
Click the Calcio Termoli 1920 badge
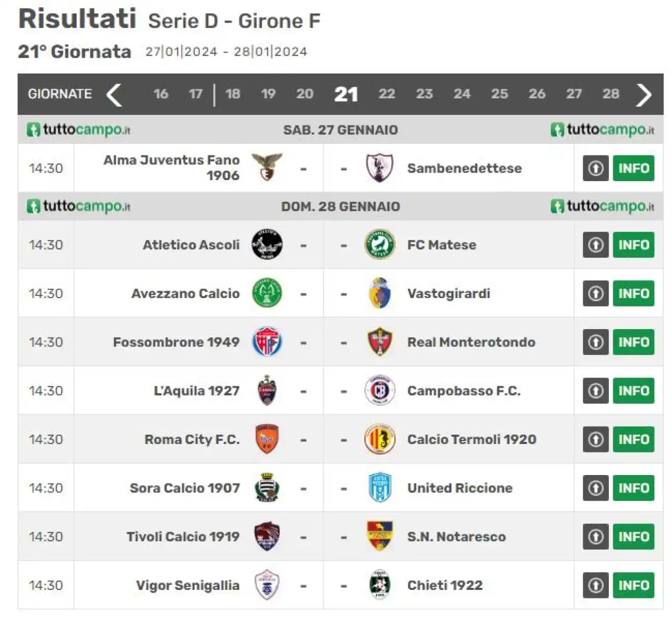point(379,439)
